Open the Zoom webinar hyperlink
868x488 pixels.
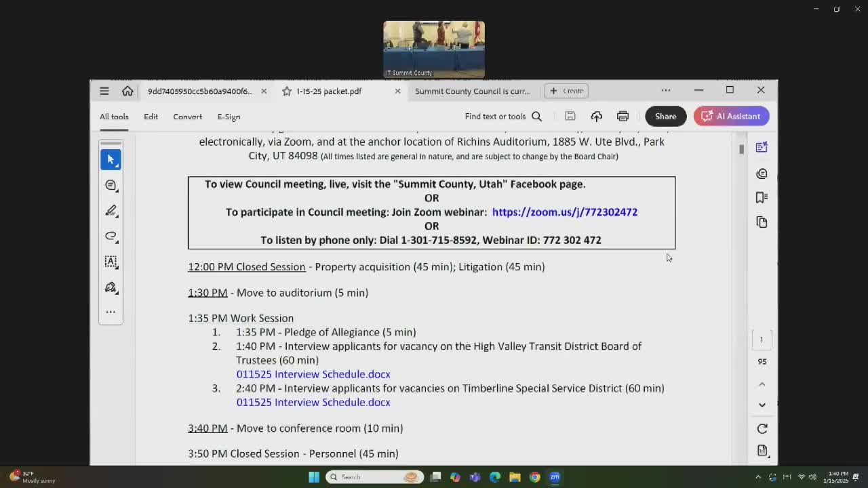coord(564,212)
